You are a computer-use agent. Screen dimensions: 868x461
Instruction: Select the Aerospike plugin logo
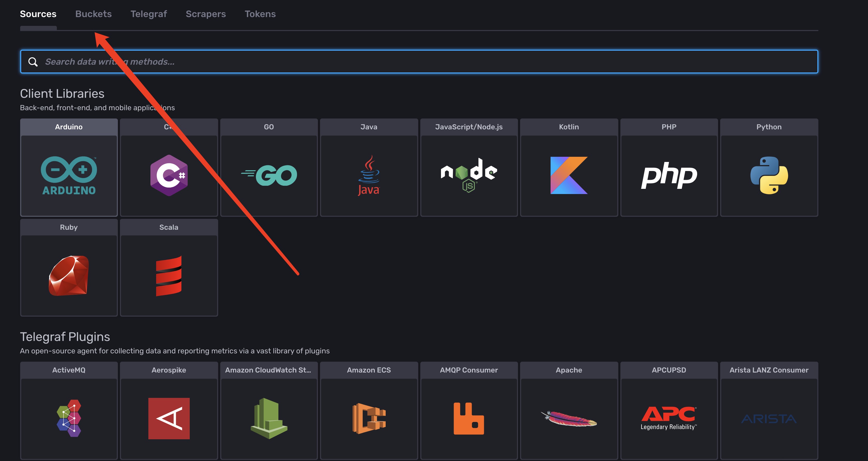tap(169, 419)
